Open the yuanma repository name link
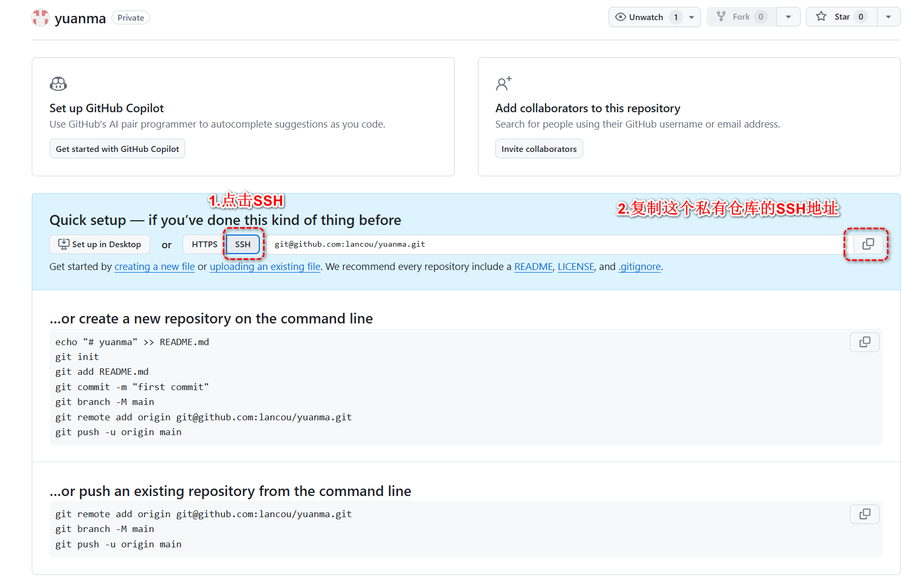Viewport: 924px width, 586px height. tap(80, 18)
